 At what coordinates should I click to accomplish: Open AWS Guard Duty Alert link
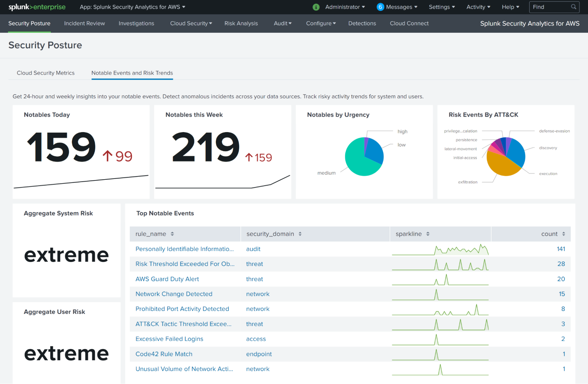(167, 279)
